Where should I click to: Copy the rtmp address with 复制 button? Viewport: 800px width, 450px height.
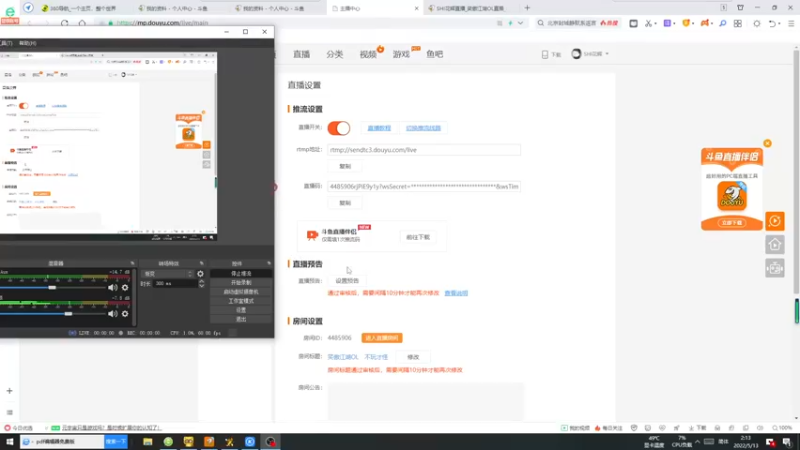click(x=345, y=166)
